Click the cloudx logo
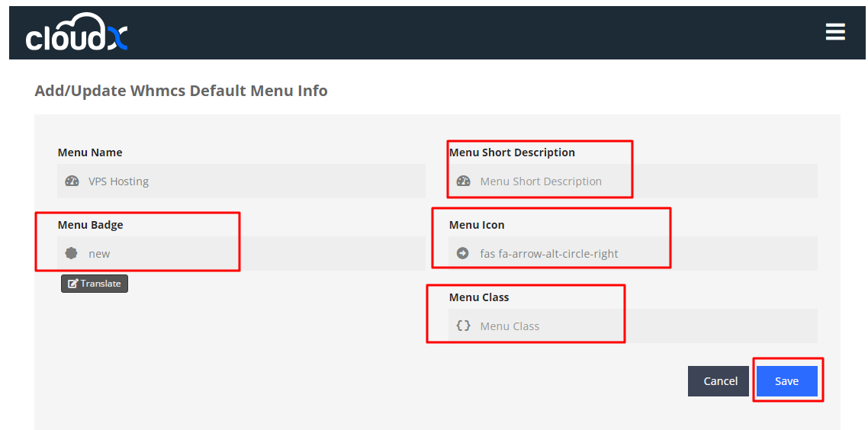Image resolution: width=868 pixels, height=430 pixels. click(x=76, y=34)
